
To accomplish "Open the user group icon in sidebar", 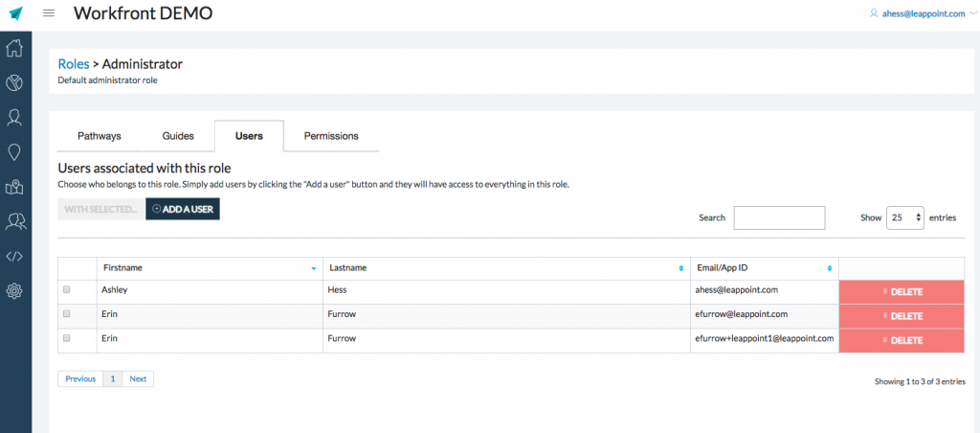I will tap(14, 221).
